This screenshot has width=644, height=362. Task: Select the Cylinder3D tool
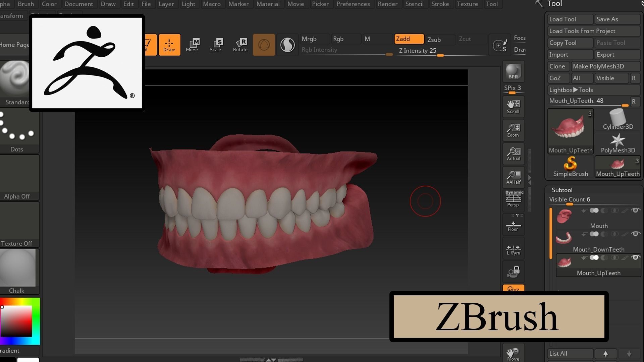click(618, 120)
